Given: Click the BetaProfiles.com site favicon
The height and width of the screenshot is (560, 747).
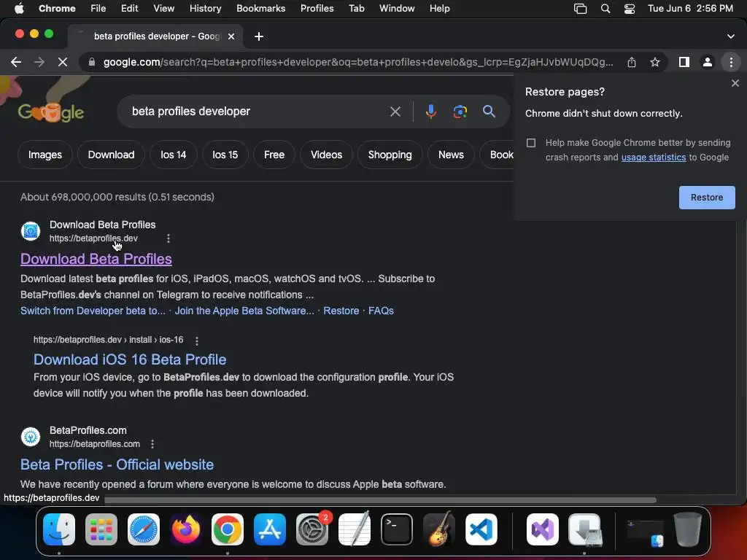Looking at the screenshot, I should (31, 437).
